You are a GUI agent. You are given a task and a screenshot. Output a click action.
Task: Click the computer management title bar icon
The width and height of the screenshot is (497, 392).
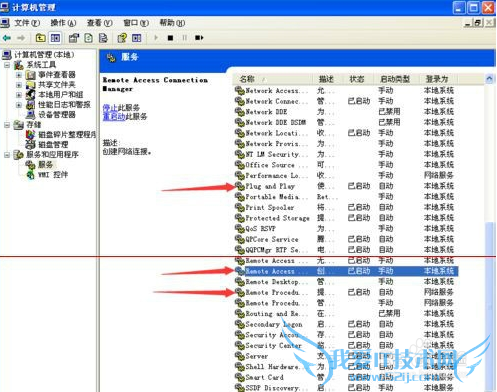pyautogui.click(x=5, y=7)
